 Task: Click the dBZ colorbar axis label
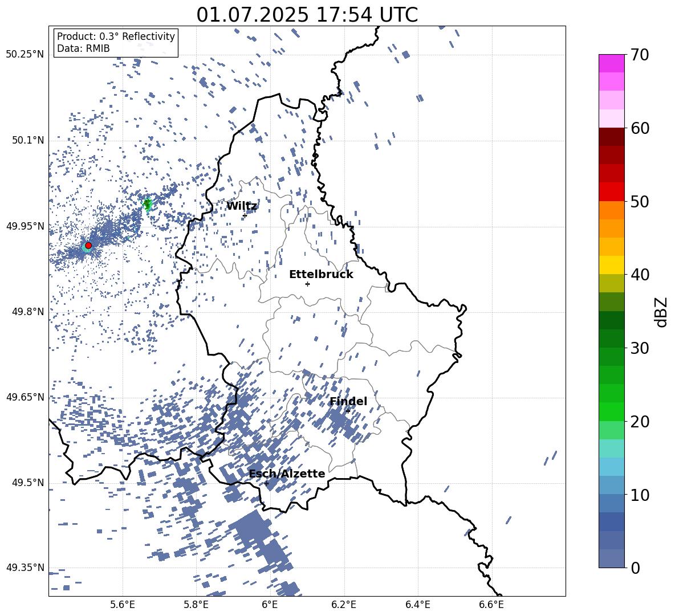(x=662, y=312)
